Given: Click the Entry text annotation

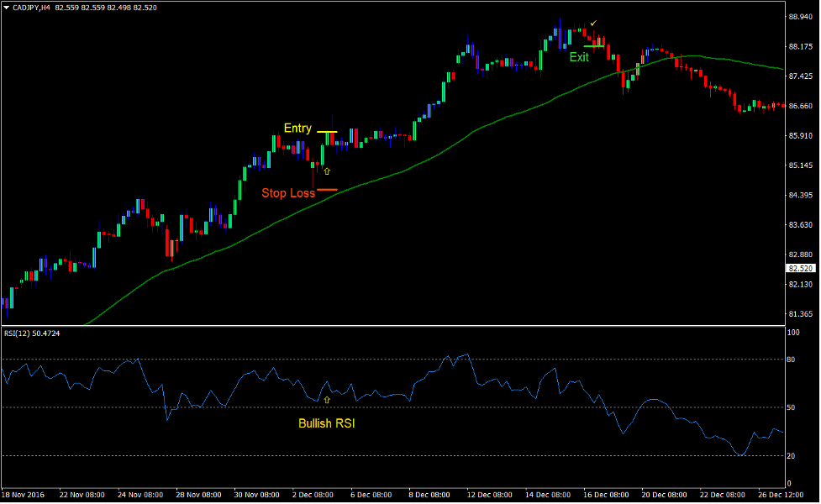Looking at the screenshot, I should [x=298, y=129].
